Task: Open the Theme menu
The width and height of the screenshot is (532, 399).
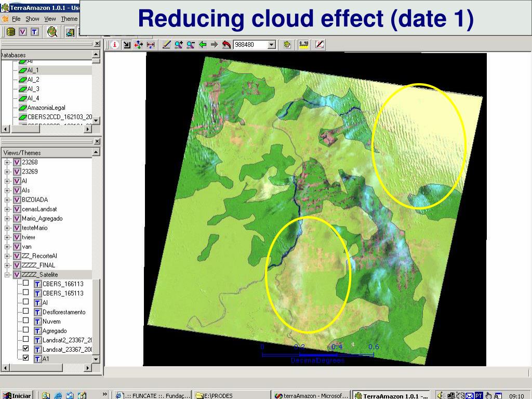Action: [69, 19]
